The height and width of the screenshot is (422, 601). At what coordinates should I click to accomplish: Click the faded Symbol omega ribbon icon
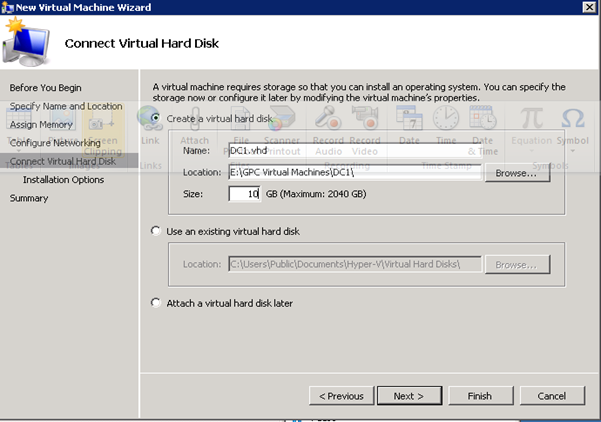point(573,118)
